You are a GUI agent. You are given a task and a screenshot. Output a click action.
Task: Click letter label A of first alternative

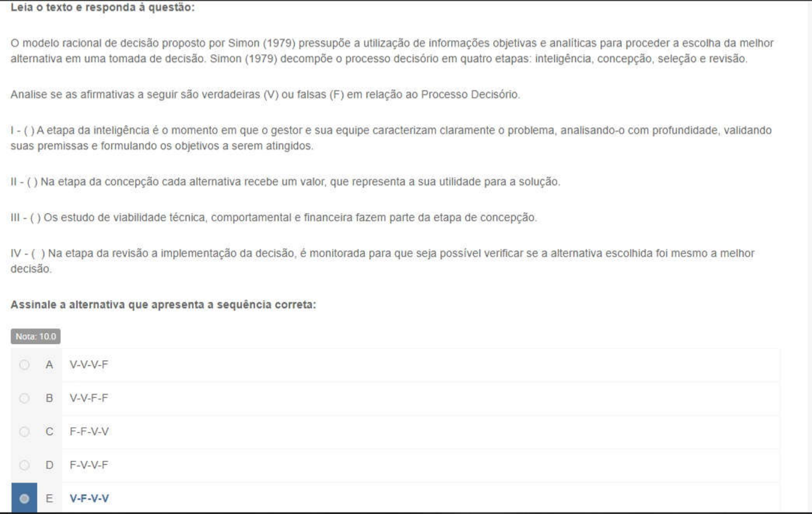(49, 365)
